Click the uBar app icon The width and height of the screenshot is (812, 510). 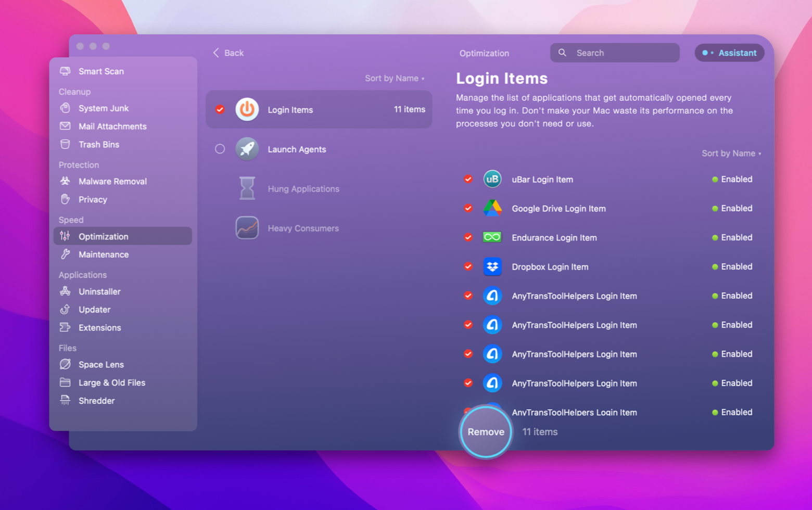pos(492,179)
